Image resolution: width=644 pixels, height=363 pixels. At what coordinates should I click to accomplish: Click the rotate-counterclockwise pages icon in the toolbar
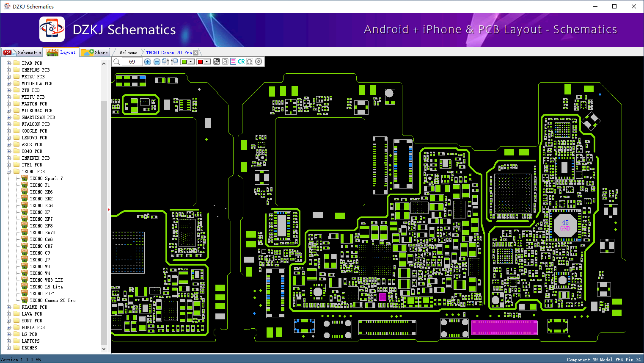[174, 62]
